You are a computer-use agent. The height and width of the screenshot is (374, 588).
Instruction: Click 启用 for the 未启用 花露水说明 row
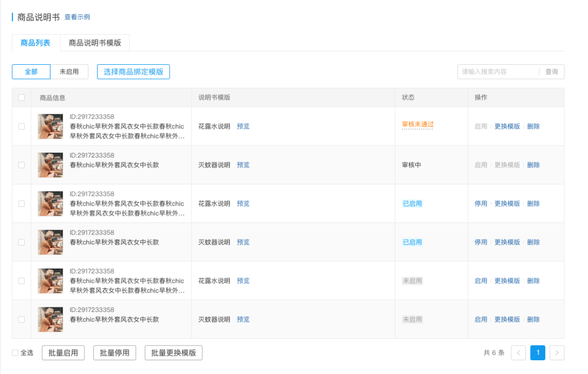(480, 281)
